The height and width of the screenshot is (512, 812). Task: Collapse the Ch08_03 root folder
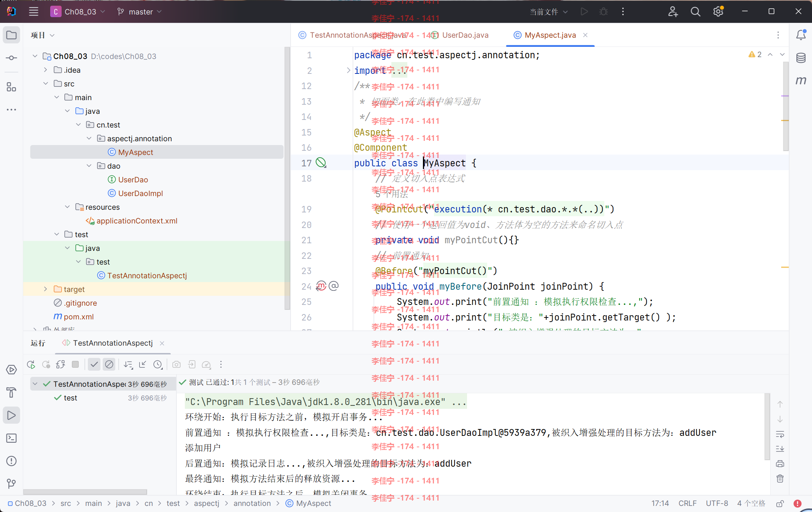(x=35, y=56)
